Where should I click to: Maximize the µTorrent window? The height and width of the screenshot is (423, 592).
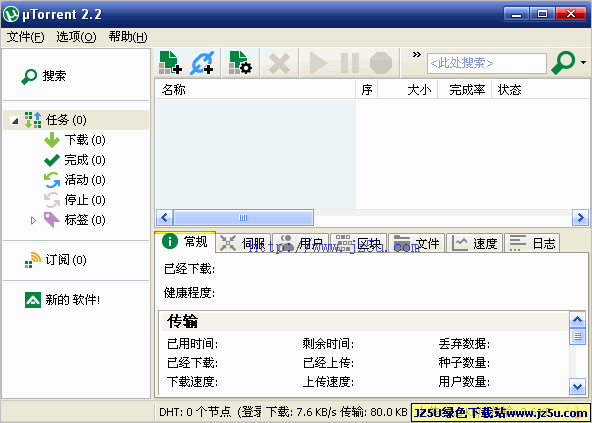click(x=542, y=14)
